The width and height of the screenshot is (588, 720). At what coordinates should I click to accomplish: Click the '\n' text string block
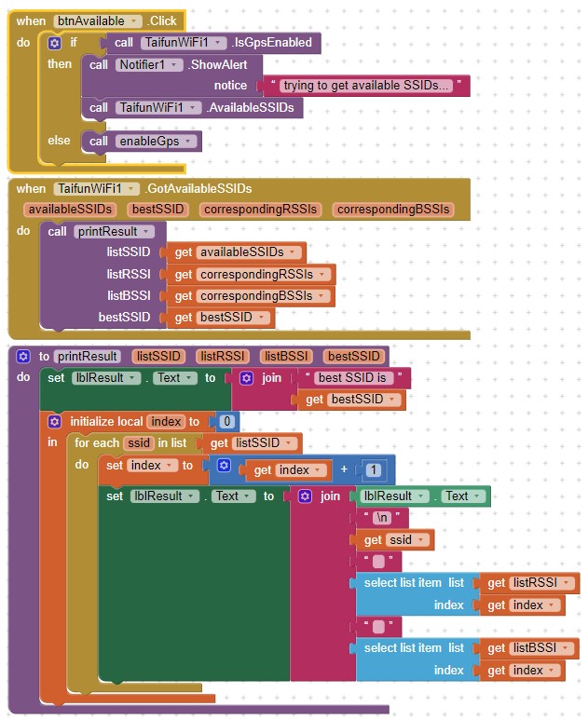pyautogui.click(x=376, y=518)
